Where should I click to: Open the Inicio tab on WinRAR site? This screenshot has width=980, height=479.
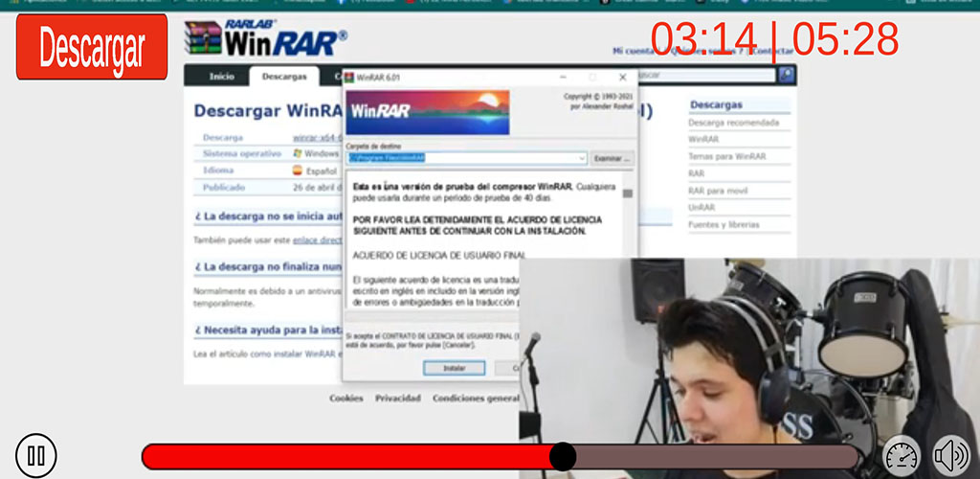tap(222, 77)
